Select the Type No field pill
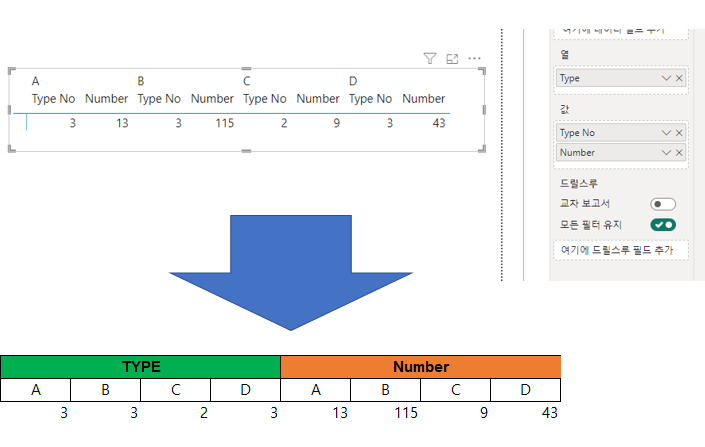This screenshot has width=705, height=447. point(620,133)
